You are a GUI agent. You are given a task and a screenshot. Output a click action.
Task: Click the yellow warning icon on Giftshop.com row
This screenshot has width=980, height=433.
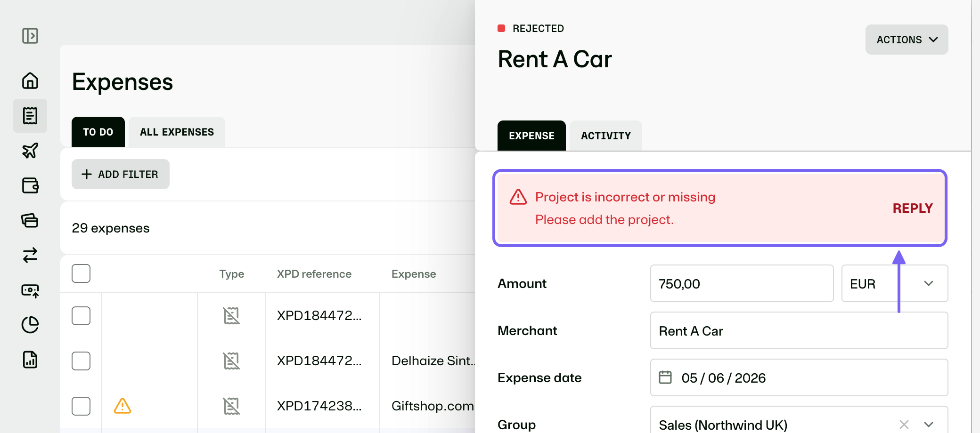(122, 406)
